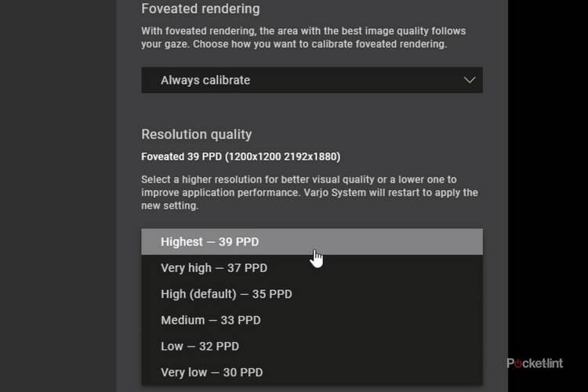Click the 'Always calibrate' text label
Viewport: 588px width, 392px height.
(x=205, y=80)
